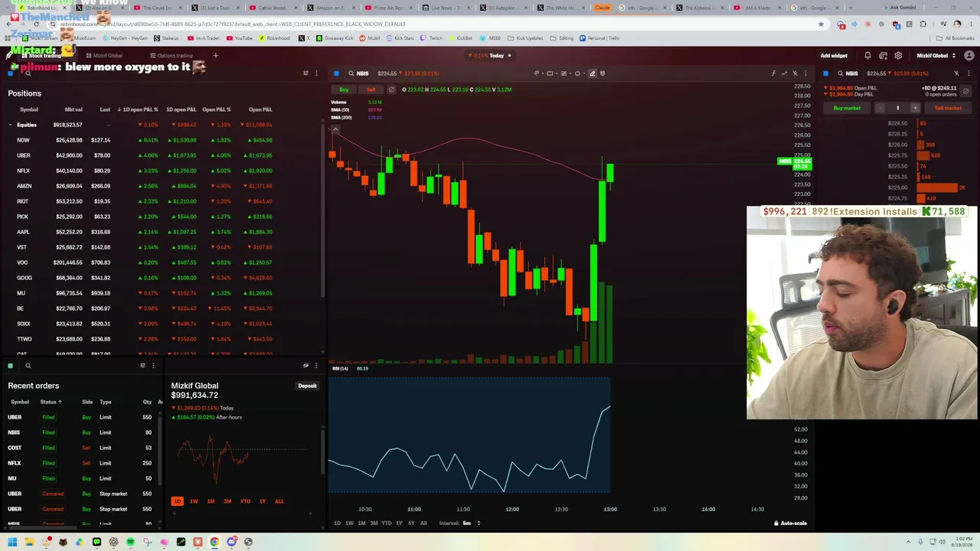Open the Ask Gemini button in browser
The width and height of the screenshot is (980, 551).
click(x=898, y=8)
